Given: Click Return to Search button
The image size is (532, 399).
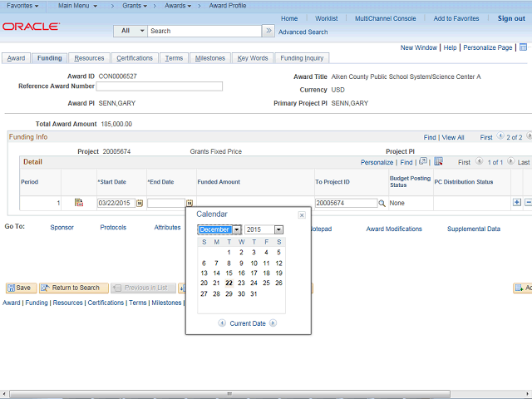Looking at the screenshot, I should click(x=74, y=288).
